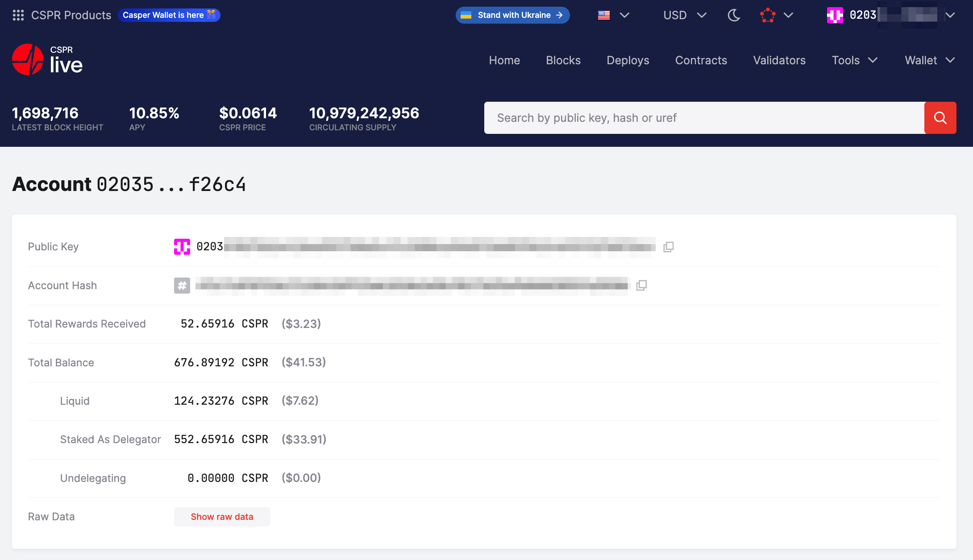Copy the Public Key using its copy icon
973x560 pixels.
[x=668, y=246]
